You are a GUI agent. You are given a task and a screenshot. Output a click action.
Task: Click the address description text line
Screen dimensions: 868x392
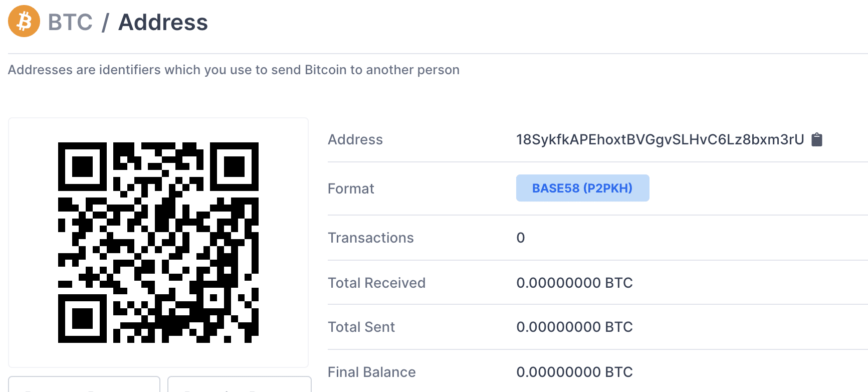(234, 70)
